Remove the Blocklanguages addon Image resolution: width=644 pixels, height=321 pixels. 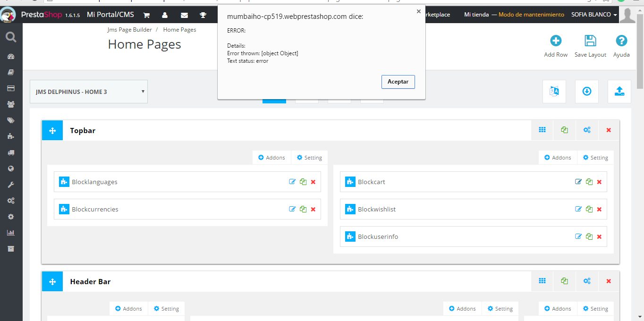pos(313,182)
